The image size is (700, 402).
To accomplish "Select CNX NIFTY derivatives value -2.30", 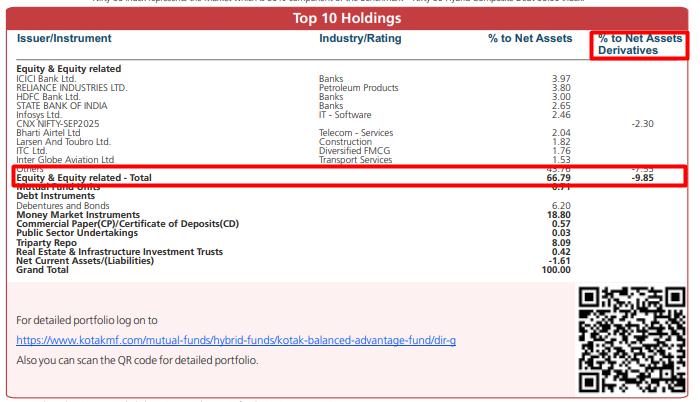I will (x=642, y=123).
